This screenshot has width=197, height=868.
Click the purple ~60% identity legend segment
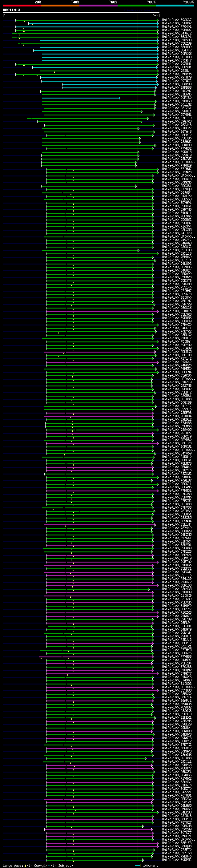point(98,6)
